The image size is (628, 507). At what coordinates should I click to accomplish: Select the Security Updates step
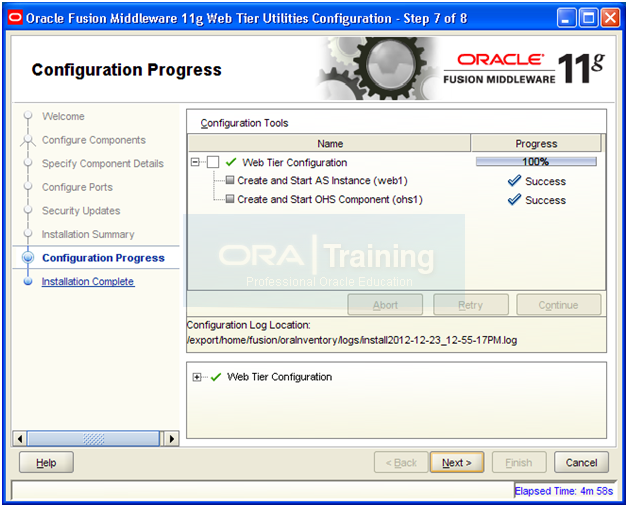click(81, 211)
